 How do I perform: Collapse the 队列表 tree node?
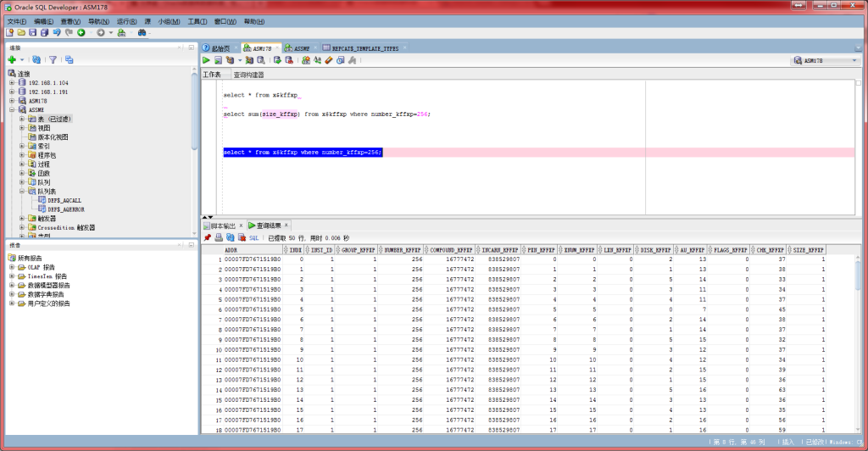(x=21, y=192)
